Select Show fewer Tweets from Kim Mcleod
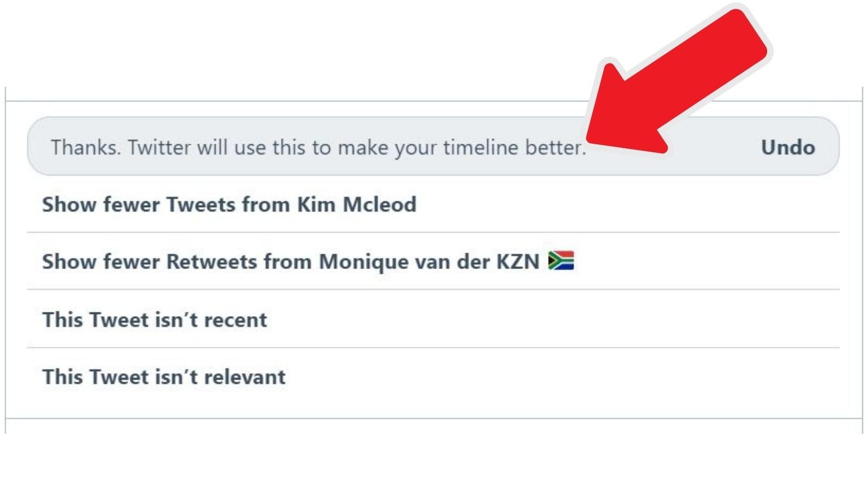 (x=433, y=204)
